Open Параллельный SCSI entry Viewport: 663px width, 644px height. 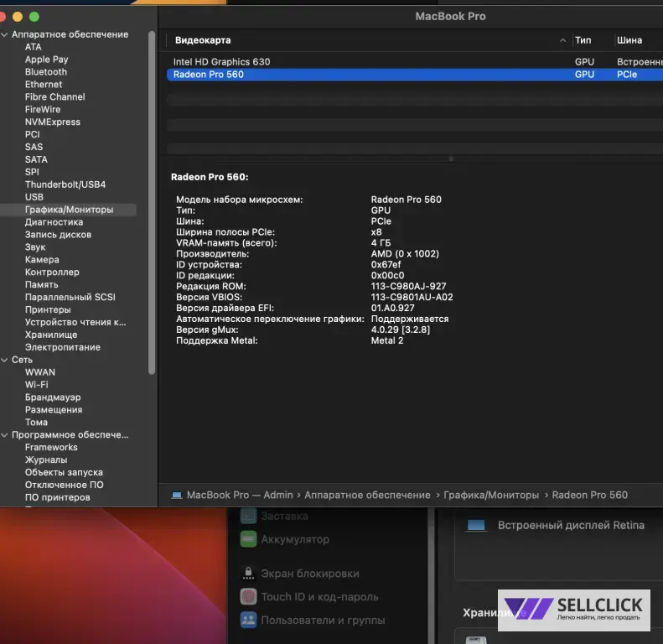[x=70, y=297]
